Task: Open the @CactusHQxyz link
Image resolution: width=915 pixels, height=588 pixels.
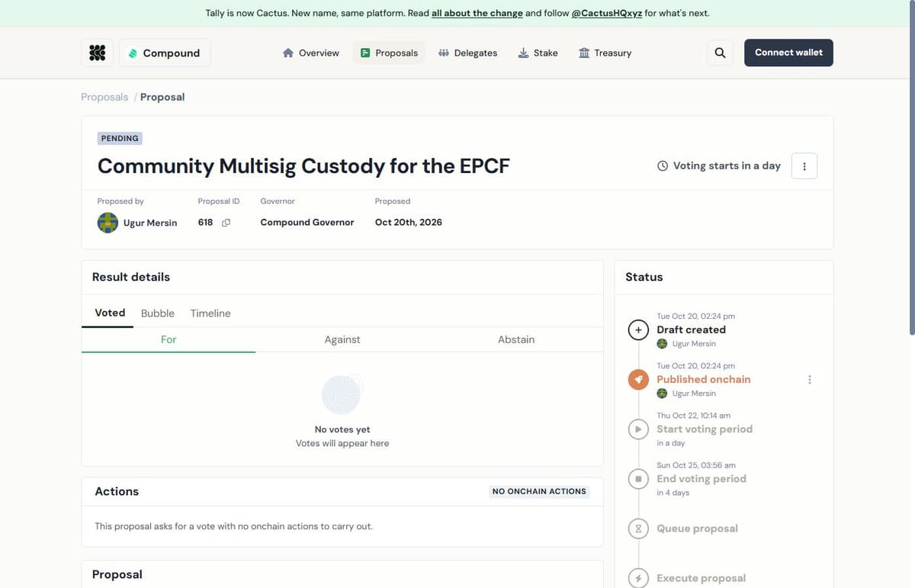Action: 606,13
